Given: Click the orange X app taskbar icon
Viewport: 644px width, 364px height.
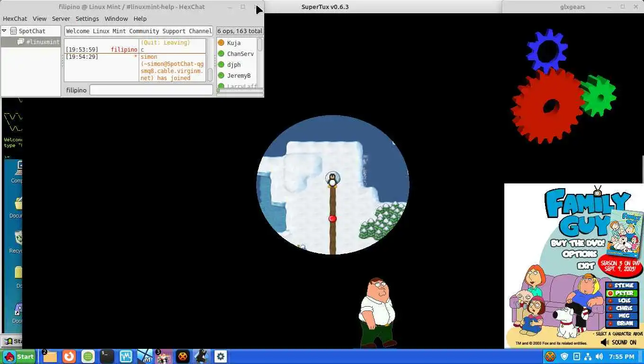Looking at the screenshot, I should click(183, 356).
